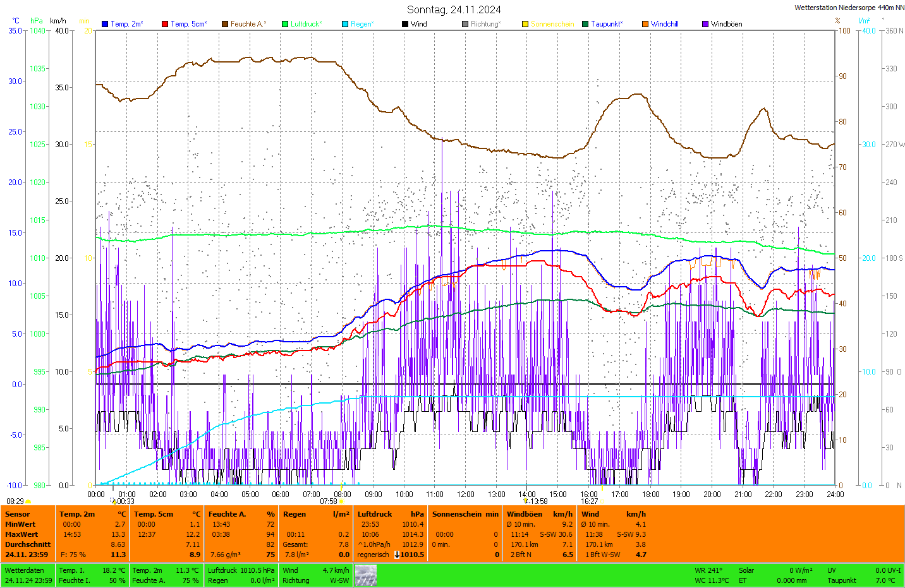Click the red Temp. 5cm legend square
Viewport: 905px width, 588px height.
point(165,24)
